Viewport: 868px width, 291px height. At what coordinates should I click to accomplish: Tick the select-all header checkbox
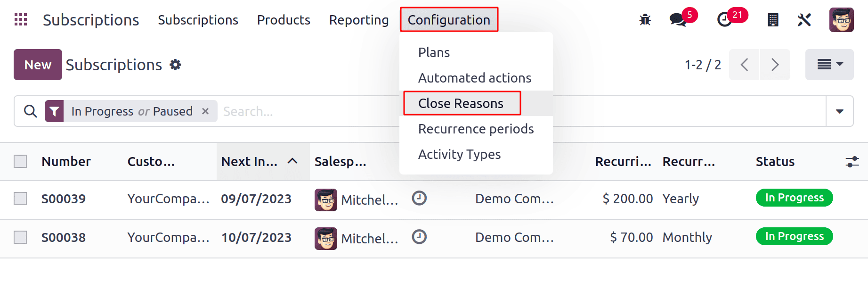pyautogui.click(x=20, y=161)
